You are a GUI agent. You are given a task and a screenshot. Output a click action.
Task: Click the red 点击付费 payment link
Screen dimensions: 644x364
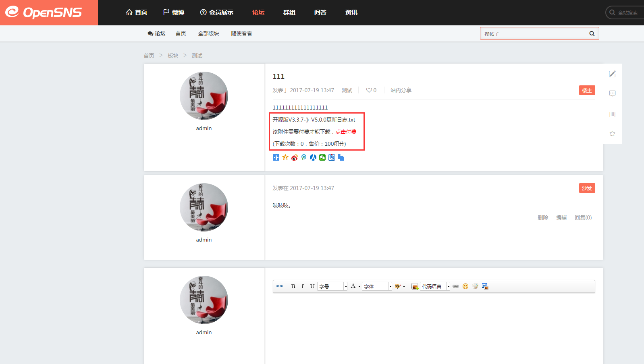346,132
